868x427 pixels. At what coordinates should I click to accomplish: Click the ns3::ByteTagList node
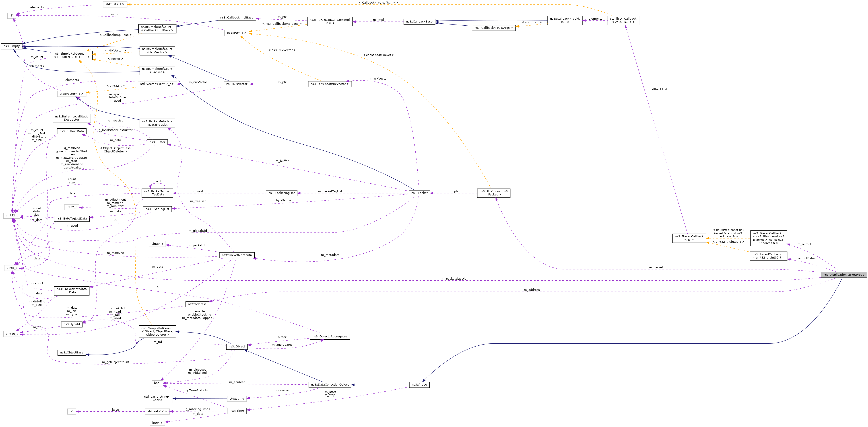click(x=157, y=209)
